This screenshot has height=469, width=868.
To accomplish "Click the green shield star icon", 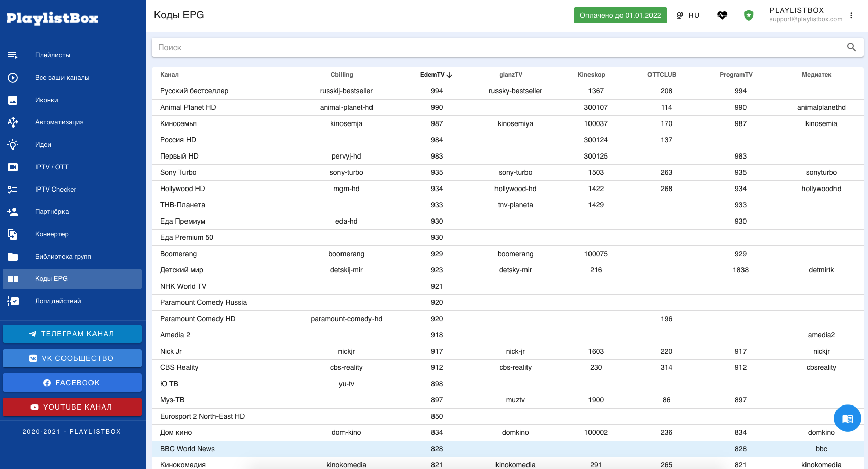I will pyautogui.click(x=748, y=15).
